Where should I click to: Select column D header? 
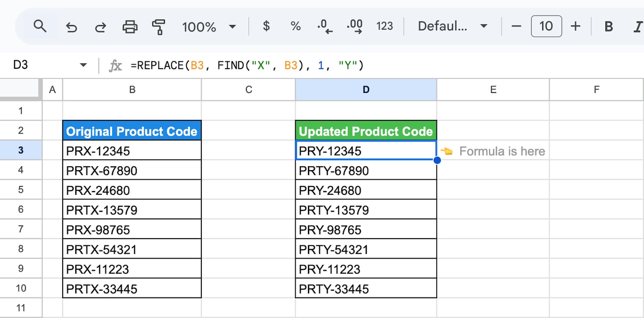coord(366,90)
